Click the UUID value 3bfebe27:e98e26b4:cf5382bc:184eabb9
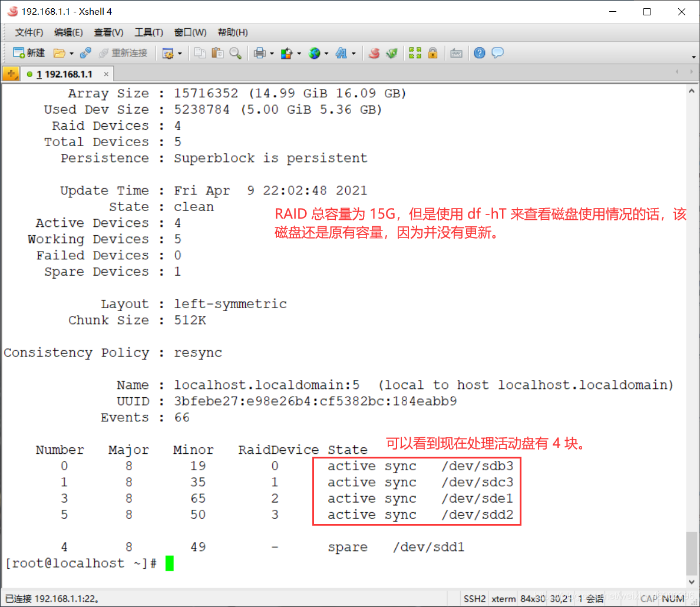 pos(315,401)
